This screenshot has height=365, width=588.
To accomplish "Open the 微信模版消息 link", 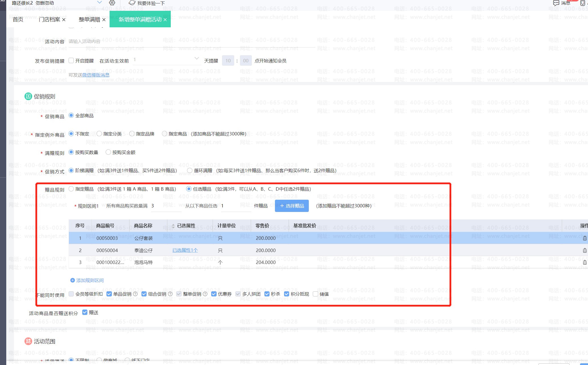I will click(96, 75).
